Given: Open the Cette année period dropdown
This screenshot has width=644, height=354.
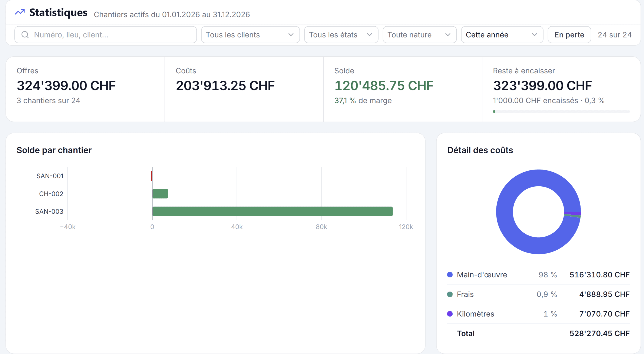Looking at the screenshot, I should [x=502, y=35].
